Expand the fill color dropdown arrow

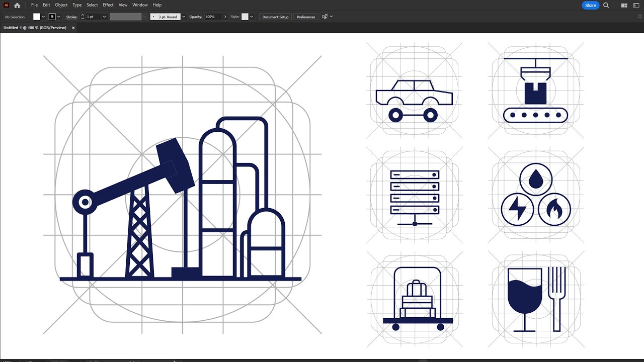[43, 17]
